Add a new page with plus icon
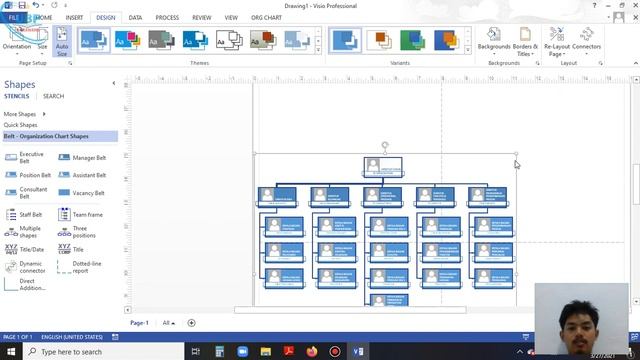This screenshot has width=640, height=360. (191, 323)
